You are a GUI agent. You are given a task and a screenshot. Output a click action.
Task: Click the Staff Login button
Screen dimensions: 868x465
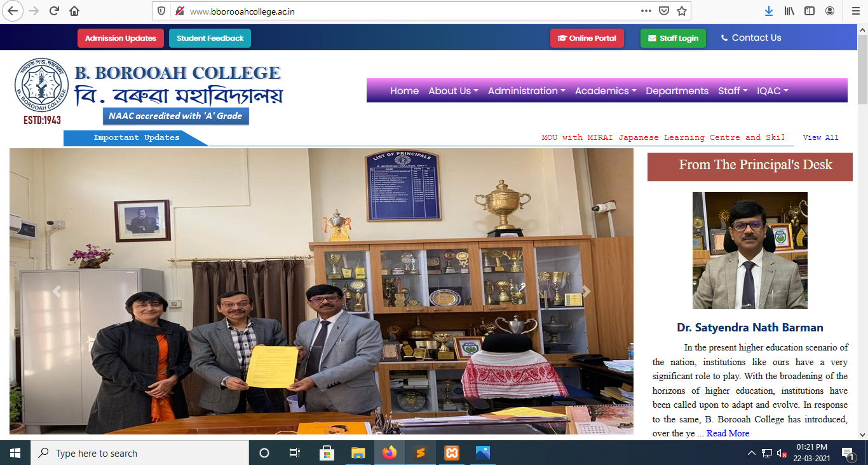pyautogui.click(x=673, y=38)
